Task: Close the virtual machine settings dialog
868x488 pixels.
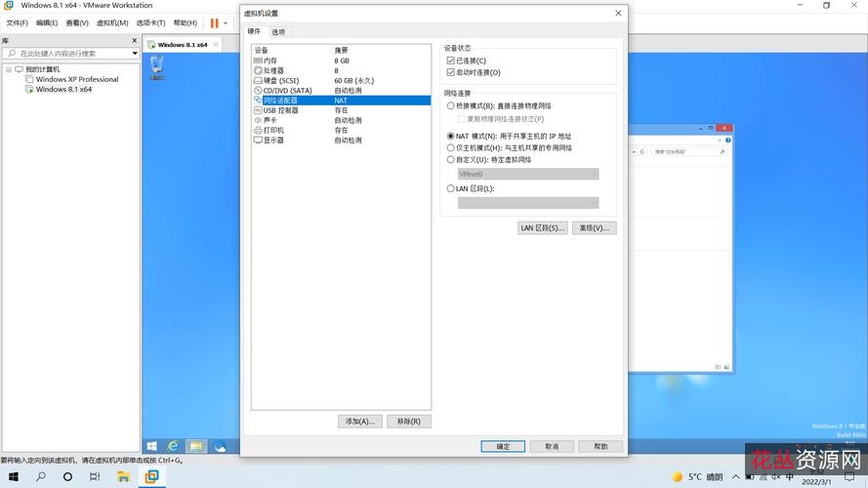Action: (x=618, y=13)
